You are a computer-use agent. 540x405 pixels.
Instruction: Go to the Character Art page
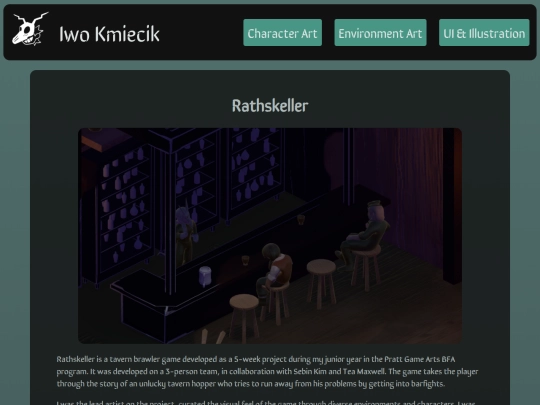(282, 33)
